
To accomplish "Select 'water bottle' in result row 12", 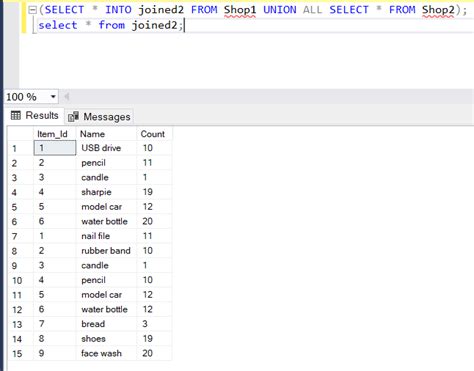I will point(106,309).
